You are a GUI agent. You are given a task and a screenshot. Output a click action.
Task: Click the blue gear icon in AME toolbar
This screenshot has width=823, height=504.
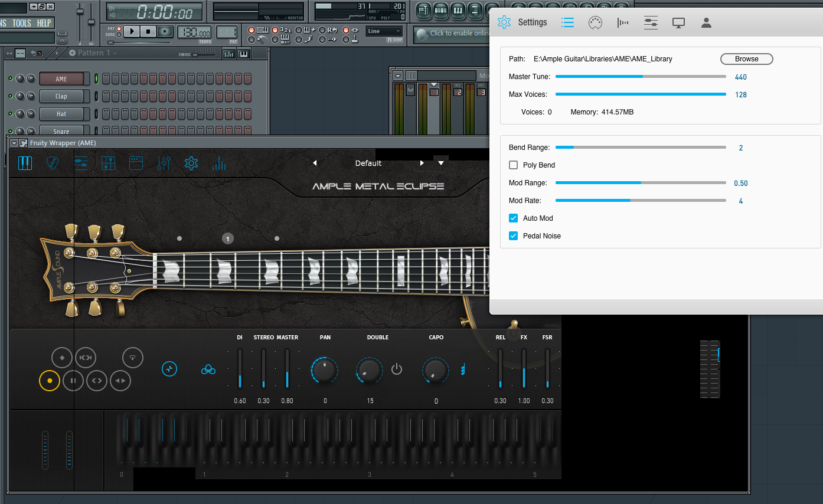(x=191, y=163)
